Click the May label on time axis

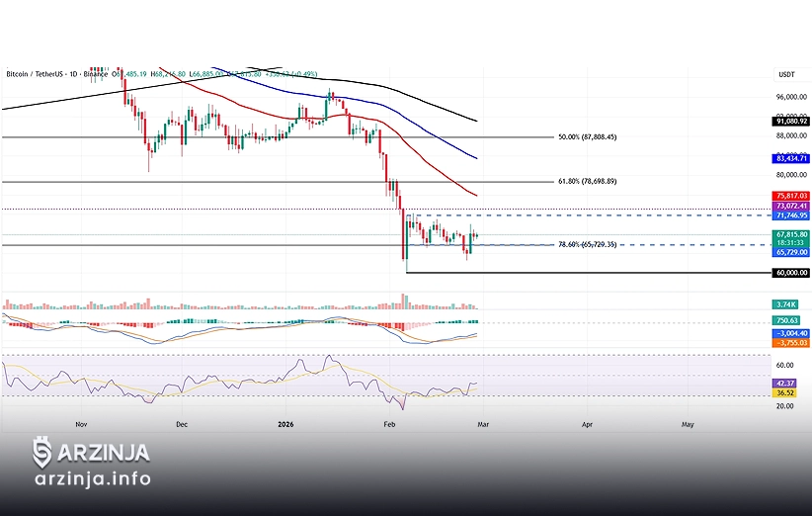pyautogui.click(x=688, y=423)
